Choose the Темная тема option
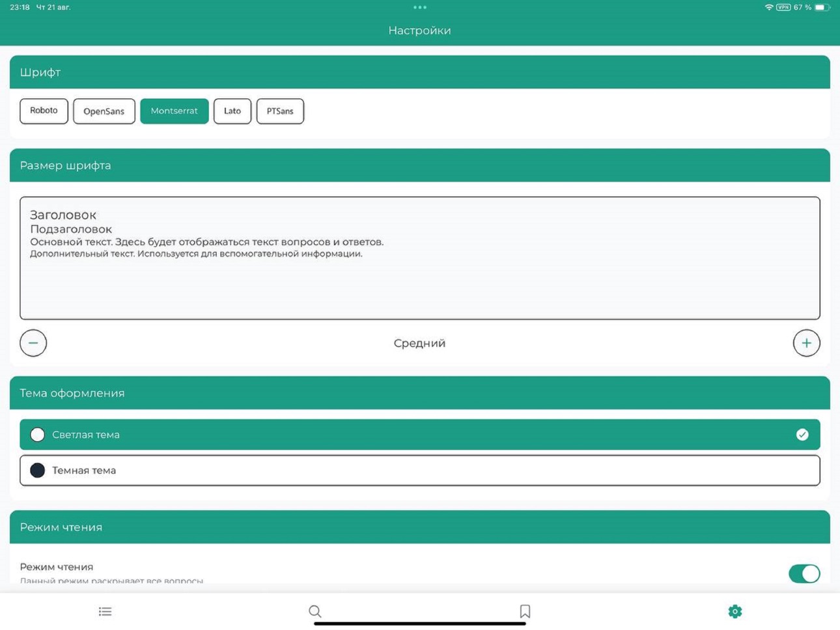The height and width of the screenshot is (630, 840). pyautogui.click(x=420, y=470)
